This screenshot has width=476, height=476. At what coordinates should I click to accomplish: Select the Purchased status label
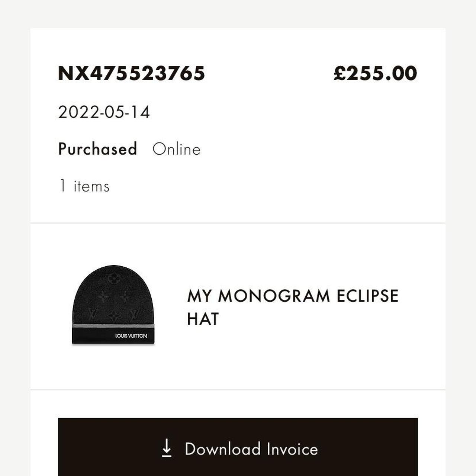[97, 148]
